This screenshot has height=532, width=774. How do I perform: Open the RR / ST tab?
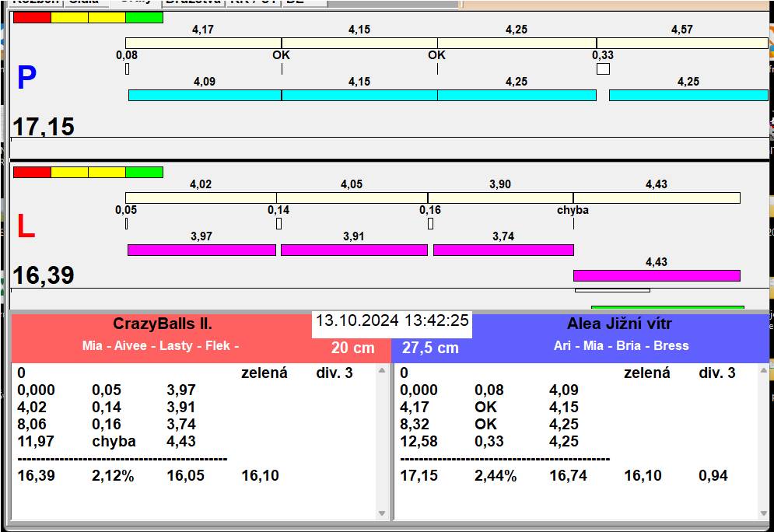tap(252, 2)
